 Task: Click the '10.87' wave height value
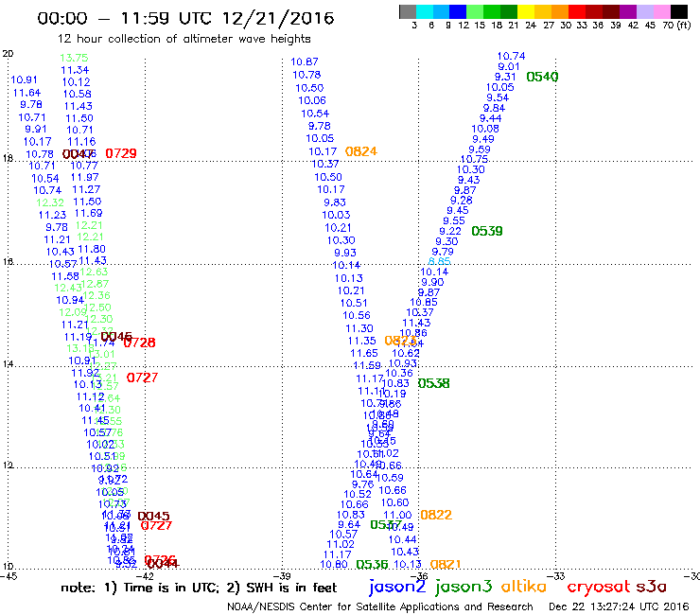pos(305,61)
